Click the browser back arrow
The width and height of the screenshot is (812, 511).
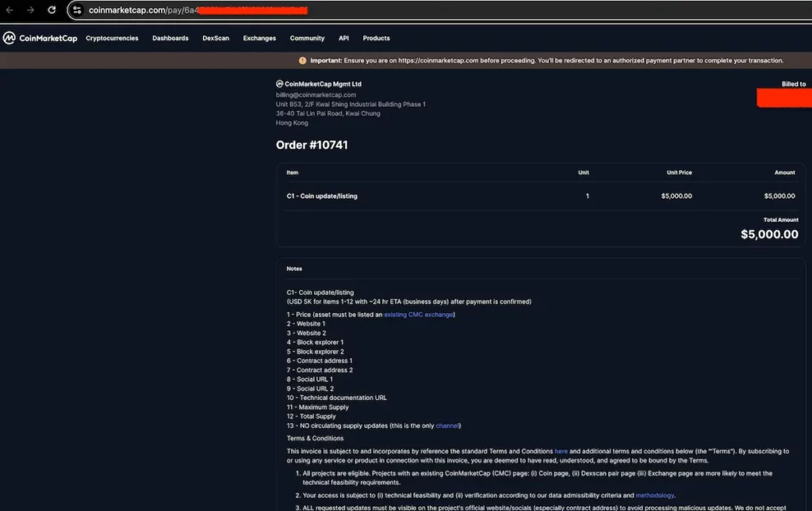[x=10, y=10]
